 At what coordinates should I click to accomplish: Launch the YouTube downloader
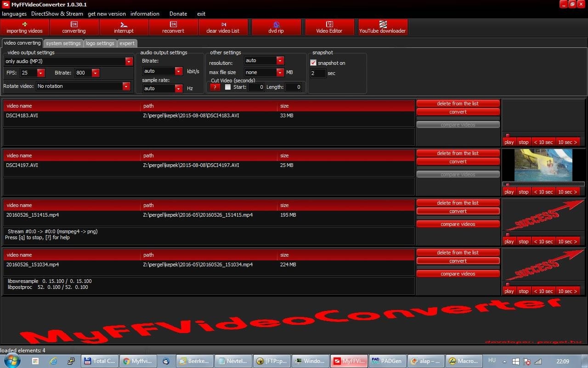click(x=383, y=27)
